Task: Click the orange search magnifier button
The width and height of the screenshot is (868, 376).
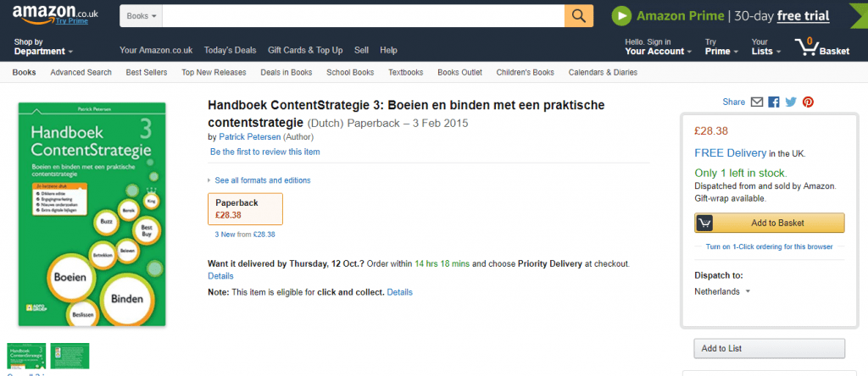Action: [578, 16]
